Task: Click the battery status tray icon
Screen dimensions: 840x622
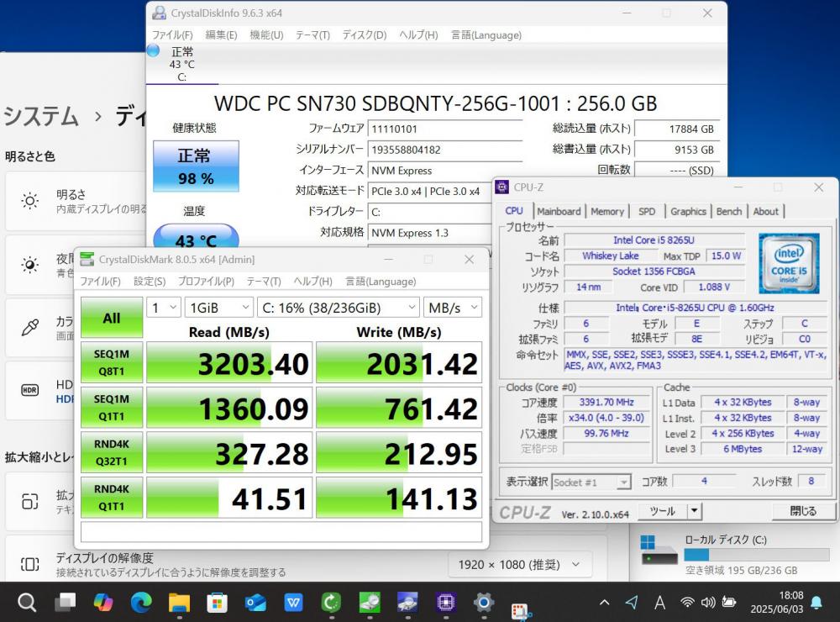Action: [x=728, y=602]
